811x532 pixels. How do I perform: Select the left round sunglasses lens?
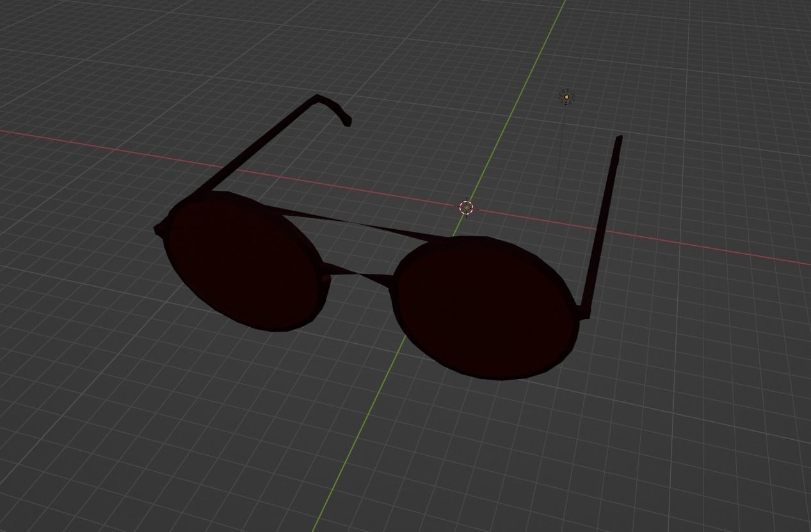(x=243, y=261)
